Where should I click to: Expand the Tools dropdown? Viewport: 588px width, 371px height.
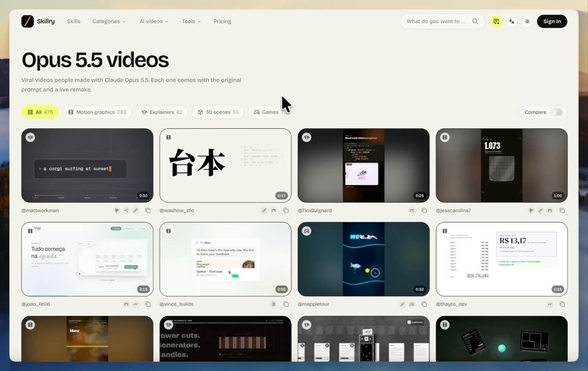[192, 22]
